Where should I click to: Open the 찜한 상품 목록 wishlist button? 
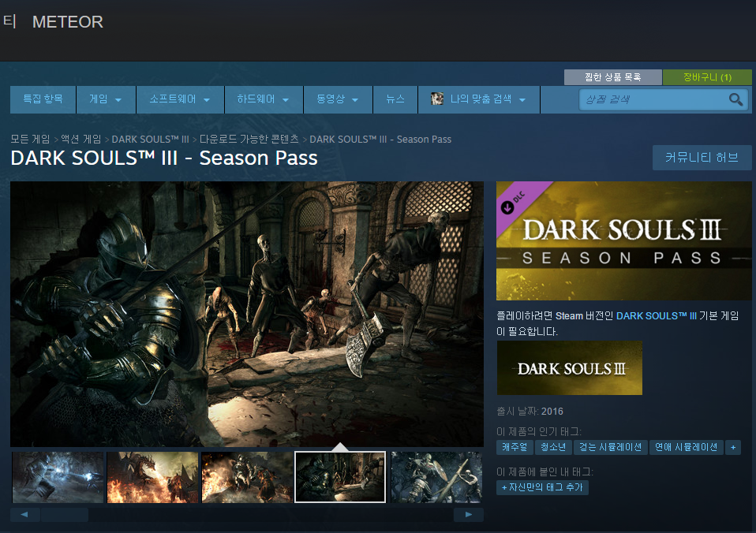click(613, 77)
